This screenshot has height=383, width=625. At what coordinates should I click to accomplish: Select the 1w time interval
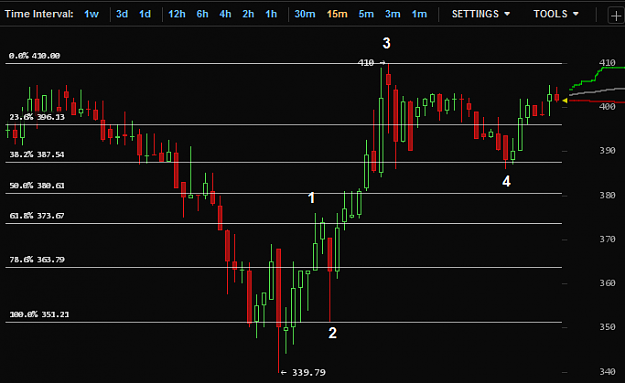(91, 14)
